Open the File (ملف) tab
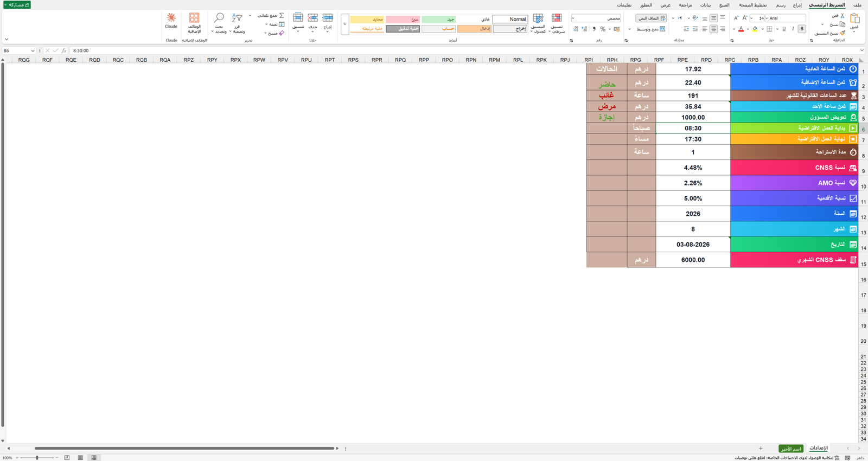The height and width of the screenshot is (461, 868). click(x=857, y=5)
